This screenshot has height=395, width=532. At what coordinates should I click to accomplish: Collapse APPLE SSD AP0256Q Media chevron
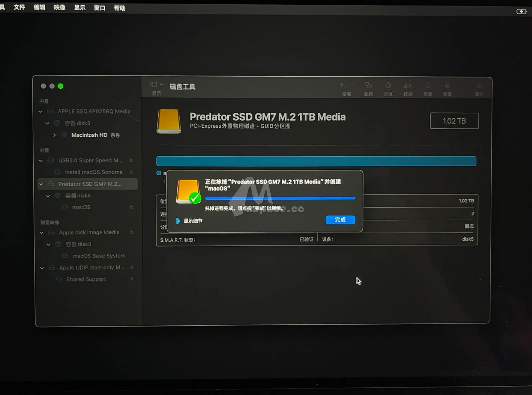[40, 111]
